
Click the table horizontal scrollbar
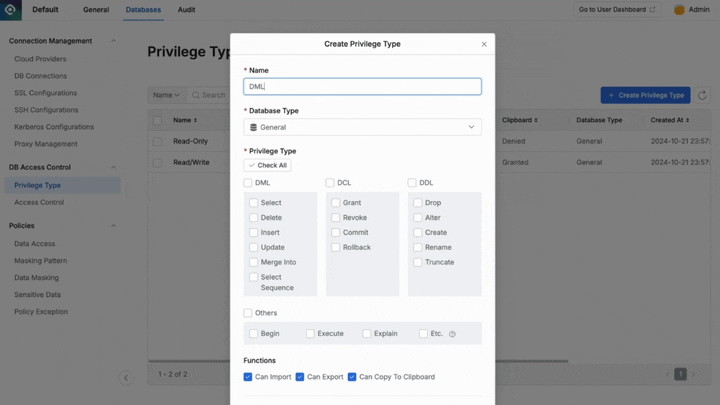coord(358,361)
